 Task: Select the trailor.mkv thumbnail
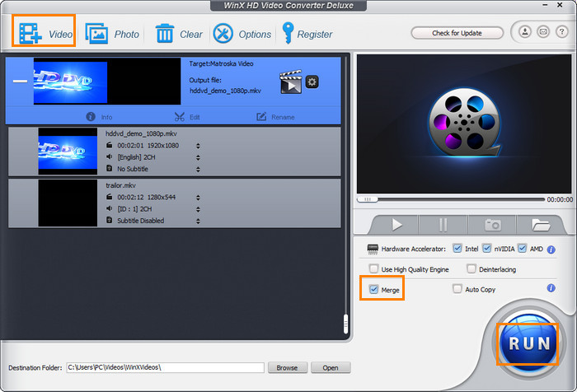point(68,203)
